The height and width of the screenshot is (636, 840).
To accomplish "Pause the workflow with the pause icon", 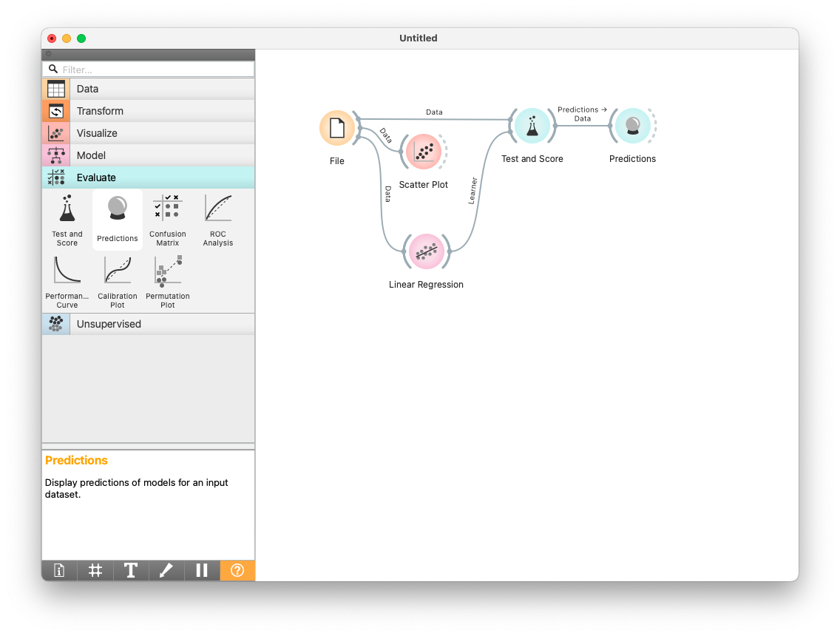I will point(202,571).
